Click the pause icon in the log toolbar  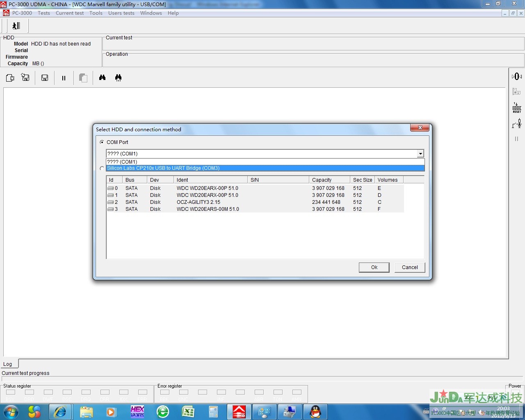(x=64, y=78)
